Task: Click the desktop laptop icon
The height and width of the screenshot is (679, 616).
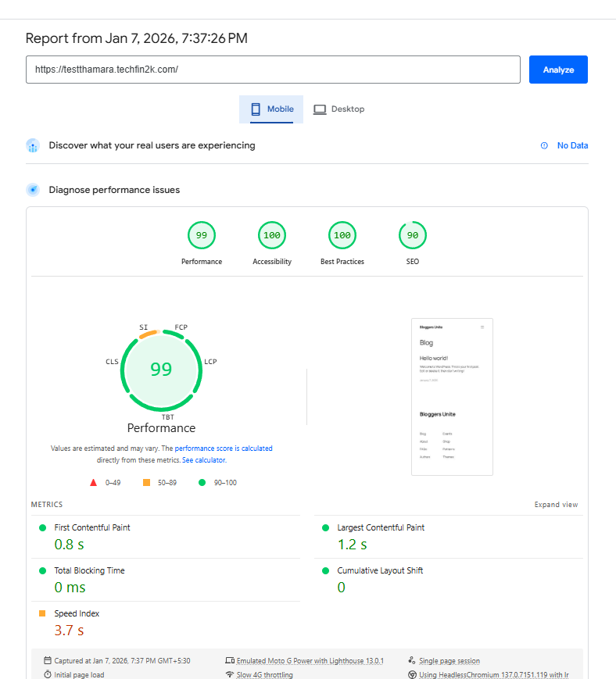Action: [320, 109]
